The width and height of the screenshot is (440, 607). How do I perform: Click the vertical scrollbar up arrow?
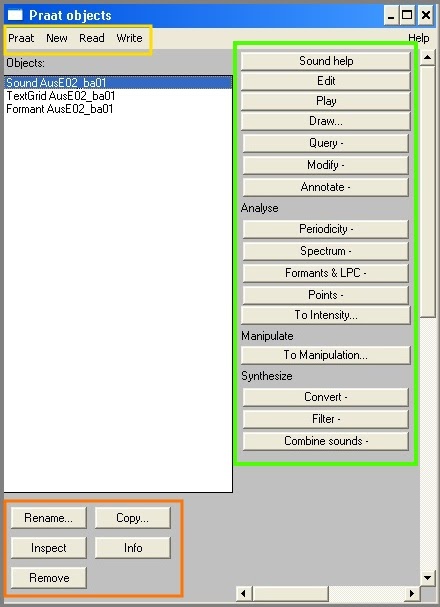(x=428, y=58)
